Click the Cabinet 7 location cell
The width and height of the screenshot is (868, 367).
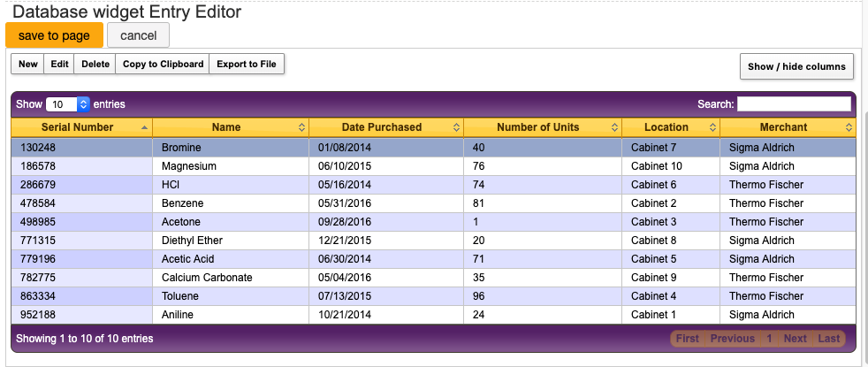coord(671,148)
